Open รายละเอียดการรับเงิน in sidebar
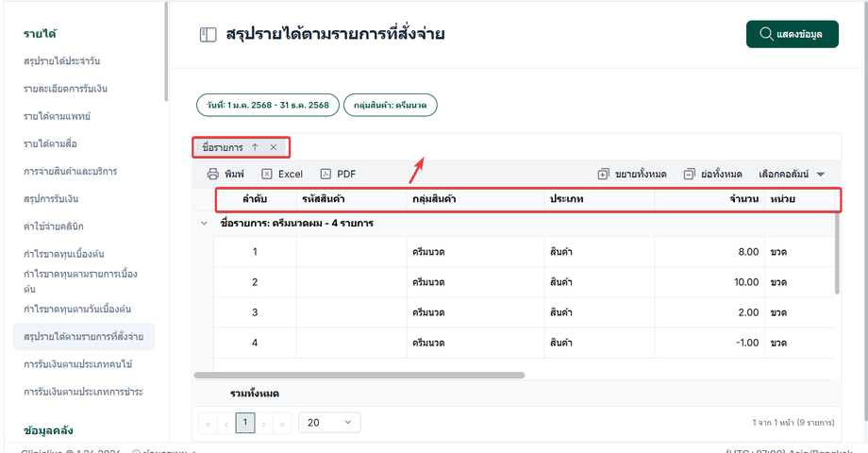 [65, 89]
